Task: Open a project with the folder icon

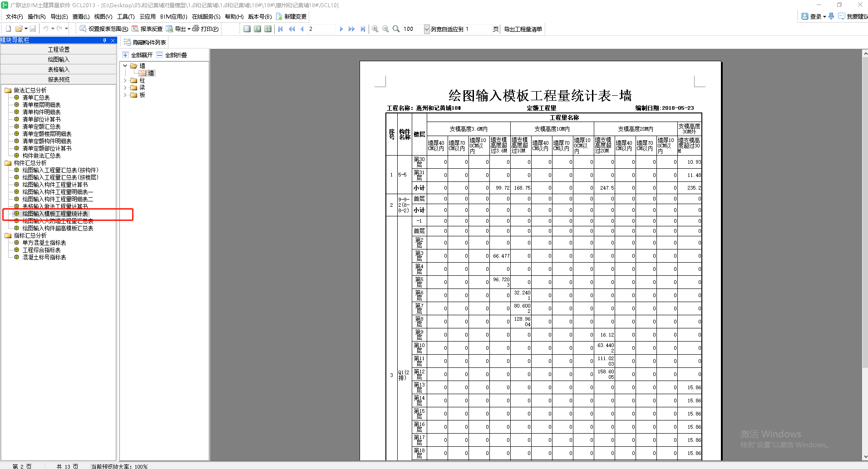Action: pyautogui.click(x=19, y=29)
